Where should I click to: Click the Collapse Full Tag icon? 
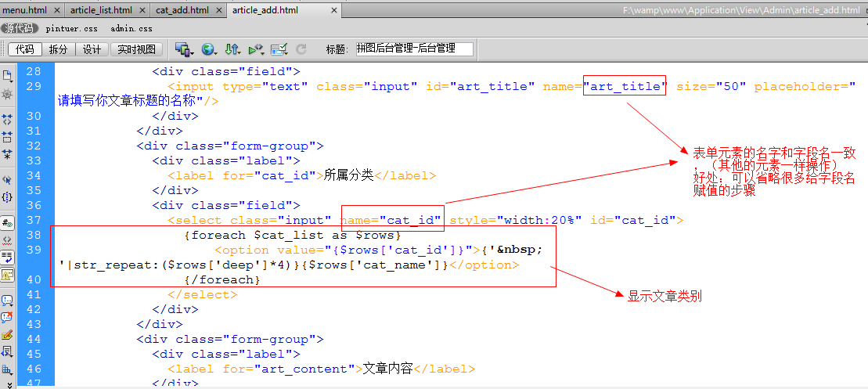(7, 119)
